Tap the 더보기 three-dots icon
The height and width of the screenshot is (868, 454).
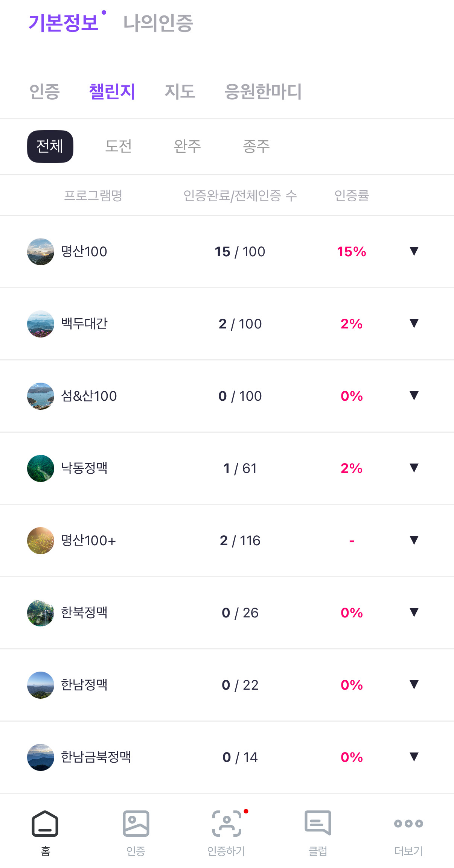[x=408, y=824]
